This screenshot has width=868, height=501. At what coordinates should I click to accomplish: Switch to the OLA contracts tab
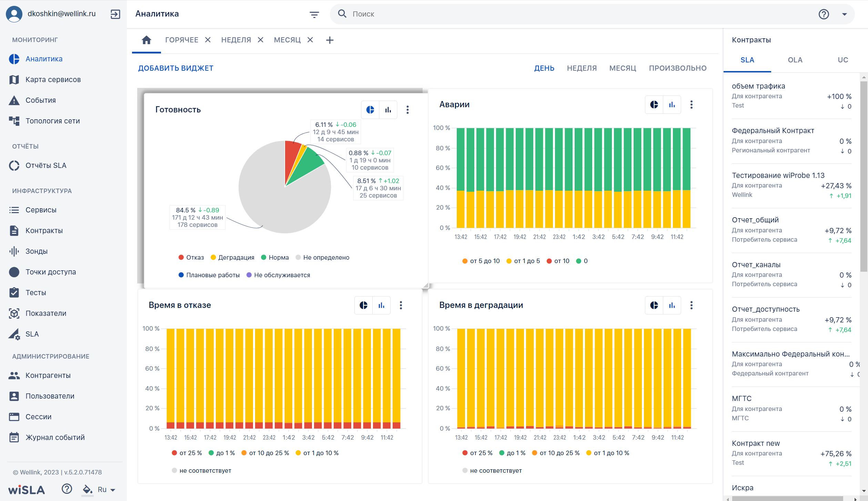[x=795, y=60]
